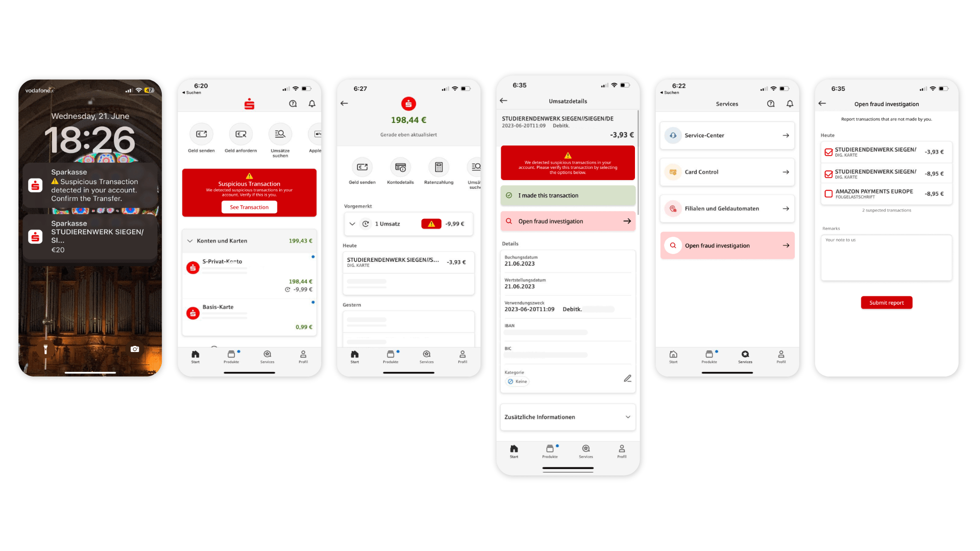Select 'I made this transaction' confirmation option
The image size is (980, 551).
tap(568, 195)
